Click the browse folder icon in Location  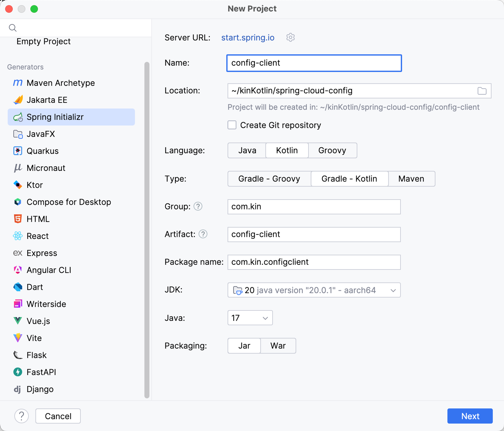482,91
